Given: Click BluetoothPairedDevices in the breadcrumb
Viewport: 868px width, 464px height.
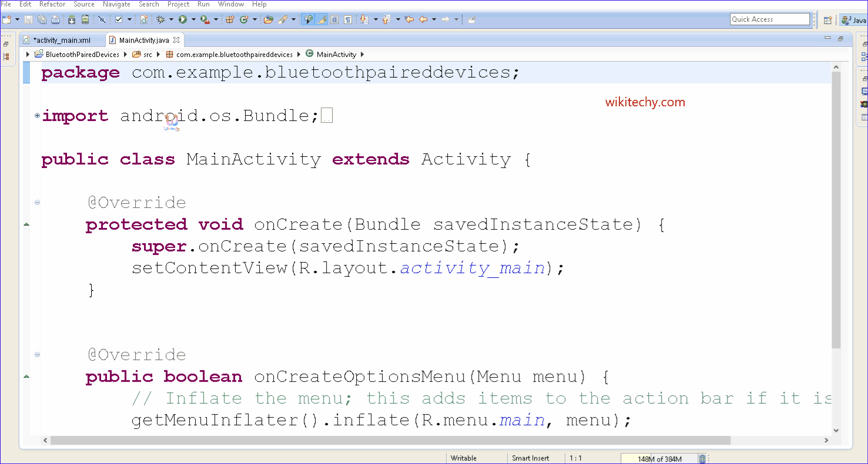Looking at the screenshot, I should point(82,55).
